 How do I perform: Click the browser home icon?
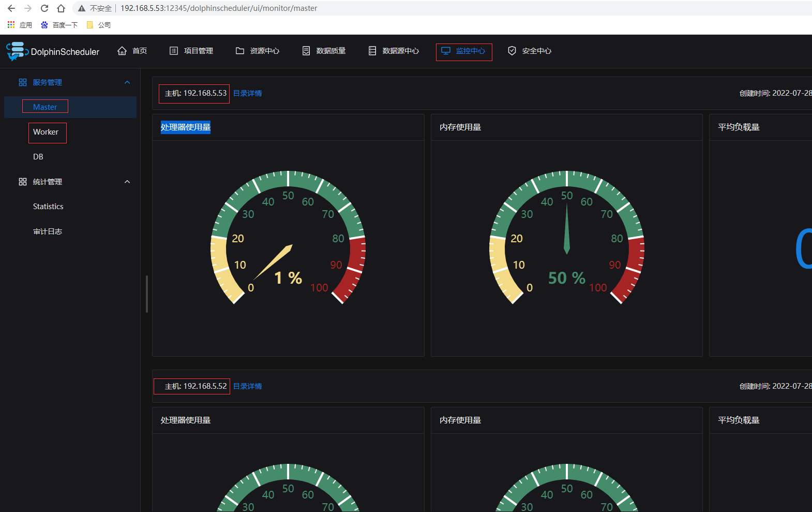pos(61,8)
